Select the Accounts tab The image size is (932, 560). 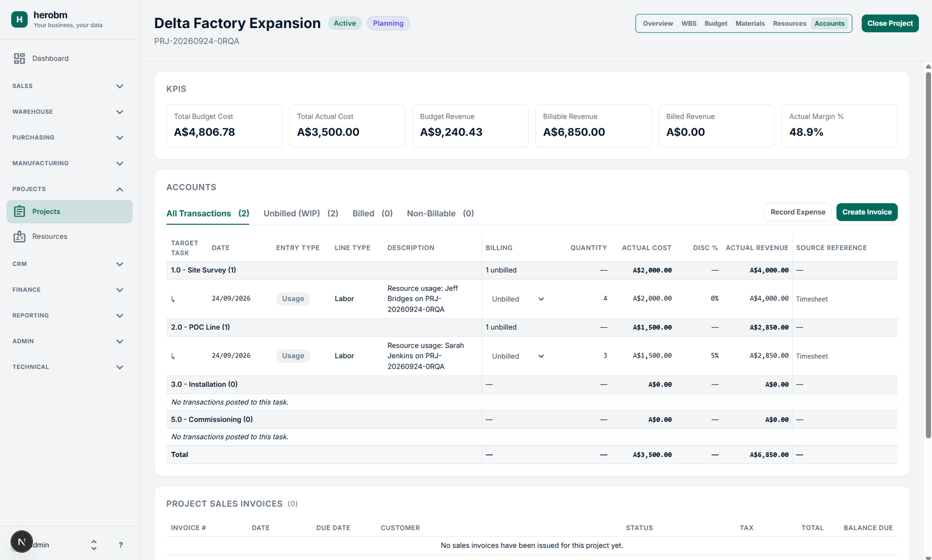(829, 23)
